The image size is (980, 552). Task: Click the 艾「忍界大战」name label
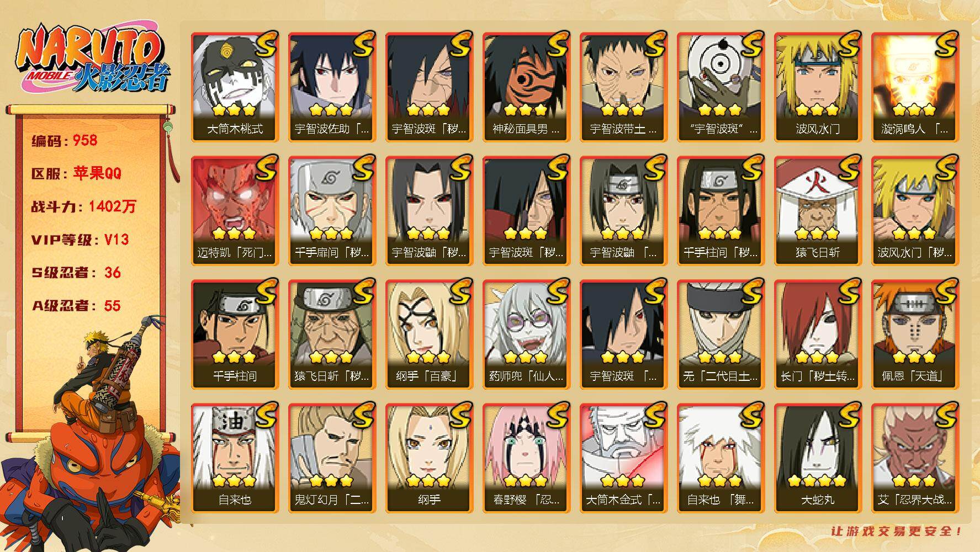[x=915, y=500]
